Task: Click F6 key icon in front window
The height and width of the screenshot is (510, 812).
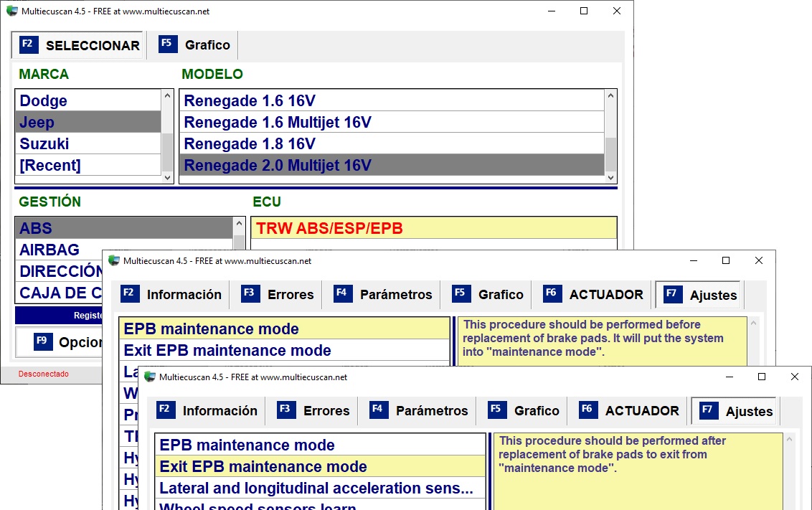Action: point(588,410)
